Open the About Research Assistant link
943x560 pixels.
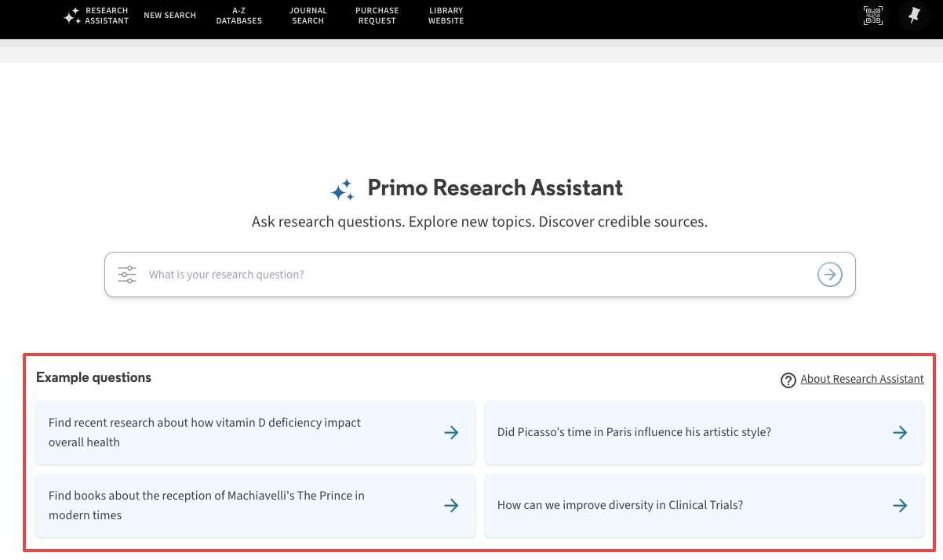coord(861,380)
